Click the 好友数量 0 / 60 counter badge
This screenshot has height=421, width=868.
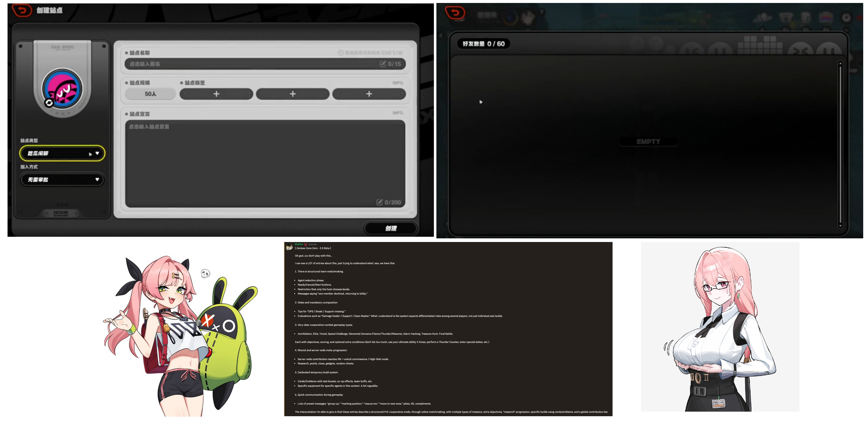(x=483, y=44)
